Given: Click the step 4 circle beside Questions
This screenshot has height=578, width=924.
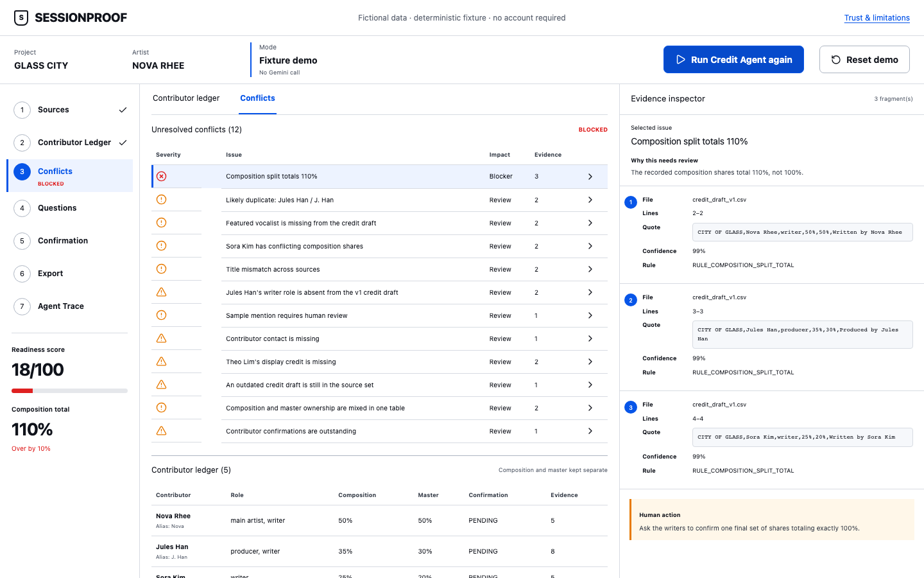Looking at the screenshot, I should click(x=22, y=208).
